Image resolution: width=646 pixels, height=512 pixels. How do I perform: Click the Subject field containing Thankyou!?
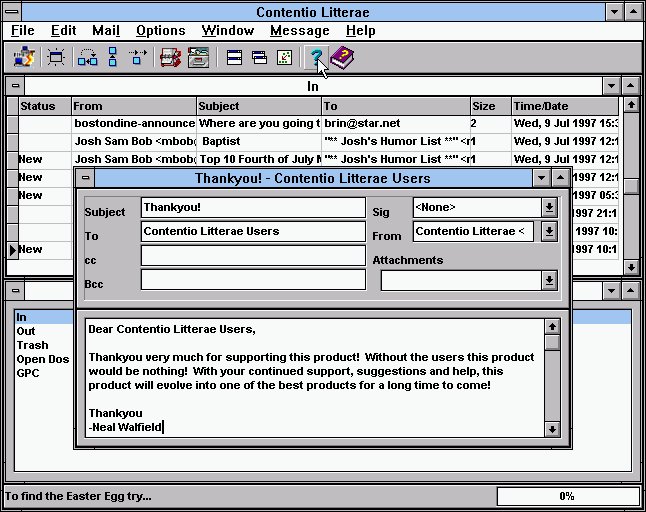(x=253, y=207)
